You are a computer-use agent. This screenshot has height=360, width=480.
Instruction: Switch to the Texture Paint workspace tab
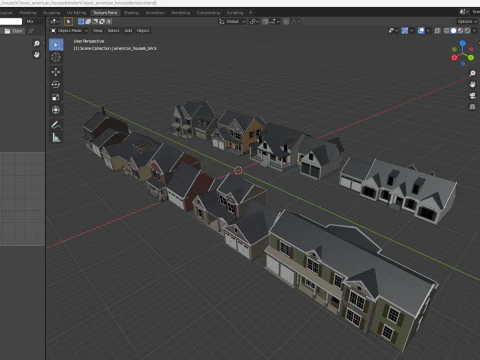point(105,13)
